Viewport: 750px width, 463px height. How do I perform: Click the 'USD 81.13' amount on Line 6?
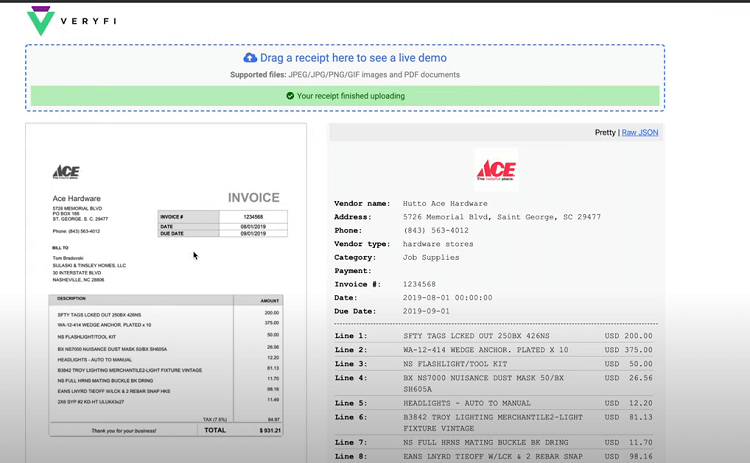point(628,417)
